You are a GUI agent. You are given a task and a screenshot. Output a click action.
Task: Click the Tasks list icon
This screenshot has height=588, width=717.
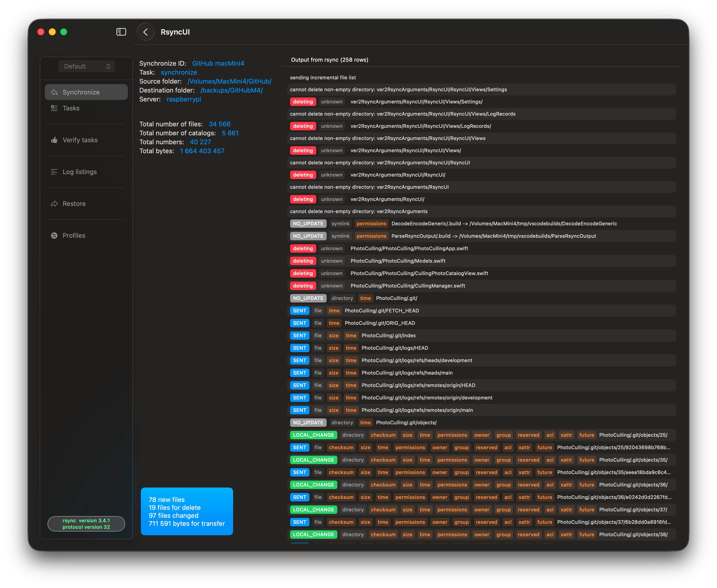tap(54, 108)
